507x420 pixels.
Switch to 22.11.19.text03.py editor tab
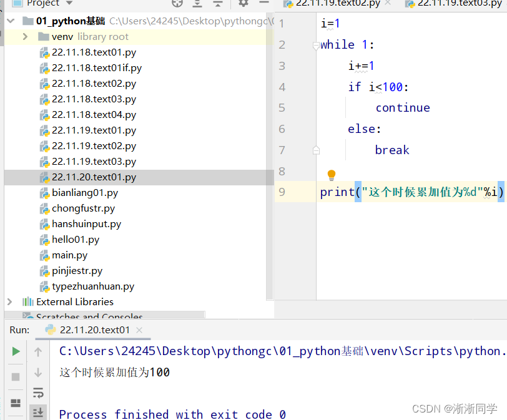click(455, 3)
